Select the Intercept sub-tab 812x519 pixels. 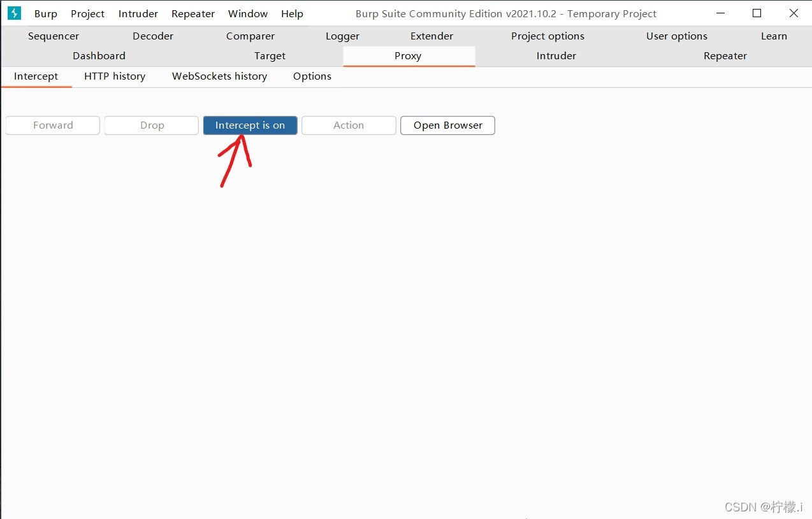coord(36,76)
